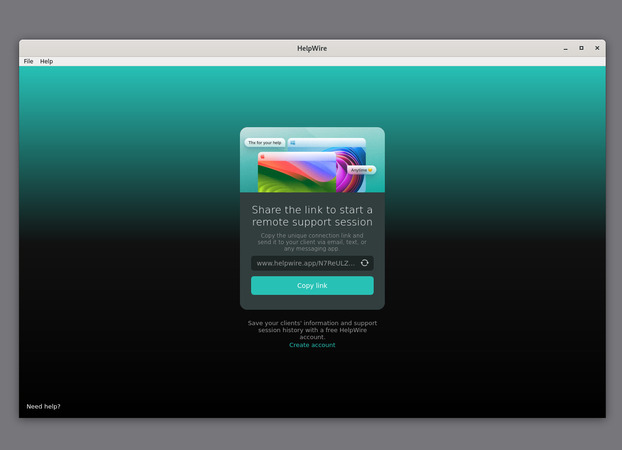This screenshot has height=450, width=622.
Task: Click the 'Save your clients' information' text
Action: (312, 330)
